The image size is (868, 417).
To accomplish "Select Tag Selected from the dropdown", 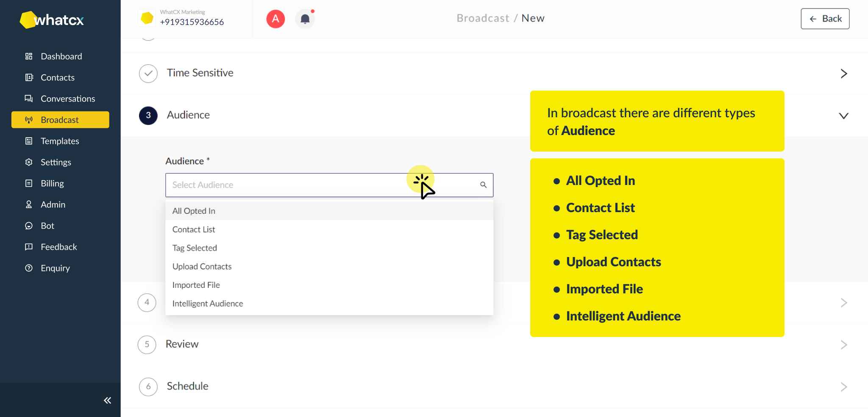I will (x=195, y=248).
